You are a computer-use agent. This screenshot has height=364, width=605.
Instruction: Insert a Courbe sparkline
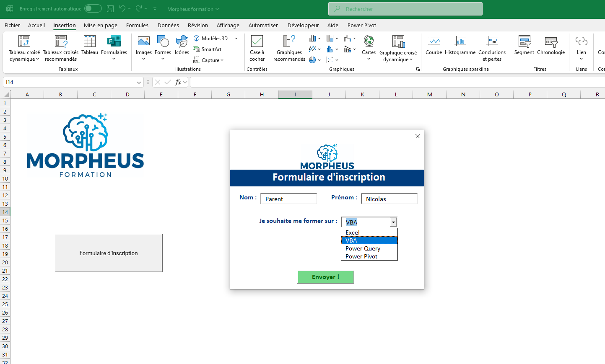(x=434, y=46)
